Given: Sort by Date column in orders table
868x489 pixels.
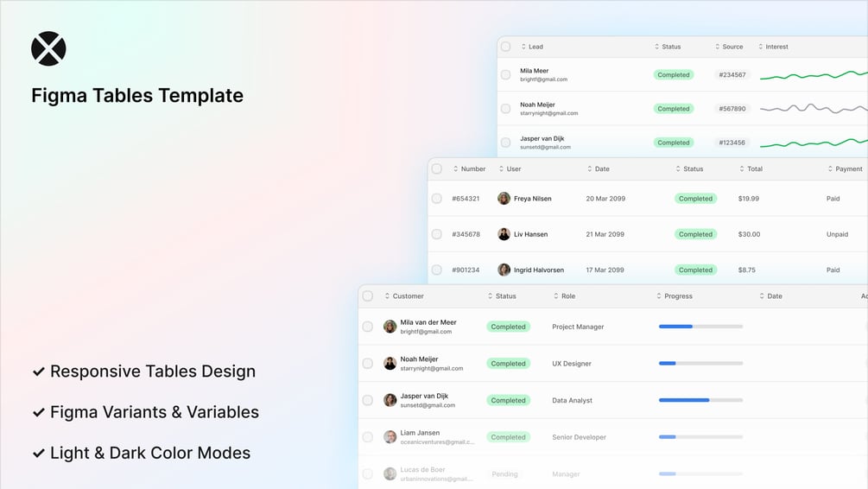Looking at the screenshot, I should pos(599,169).
